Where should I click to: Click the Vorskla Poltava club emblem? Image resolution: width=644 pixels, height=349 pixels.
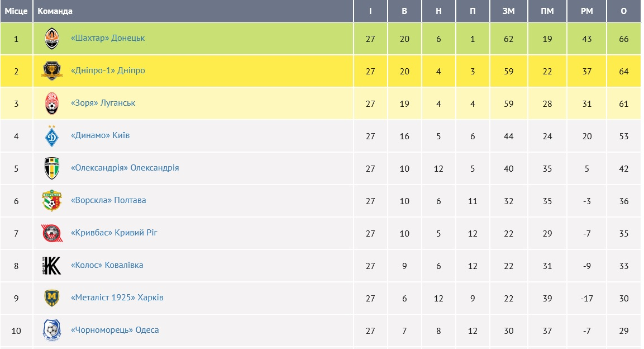pos(52,201)
